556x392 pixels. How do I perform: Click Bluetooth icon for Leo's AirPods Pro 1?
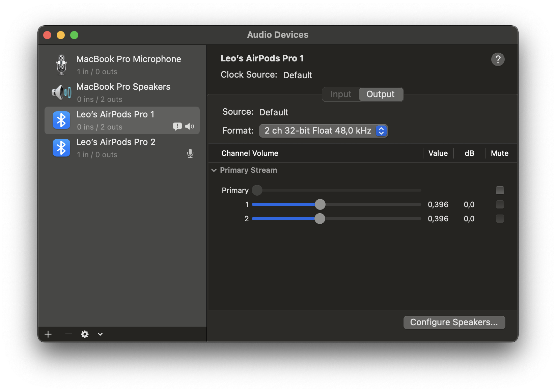click(61, 120)
